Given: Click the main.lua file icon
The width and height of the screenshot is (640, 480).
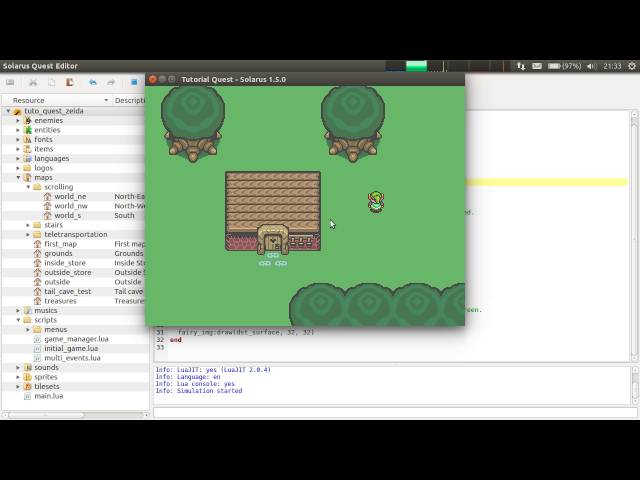Looking at the screenshot, I should [x=28, y=396].
